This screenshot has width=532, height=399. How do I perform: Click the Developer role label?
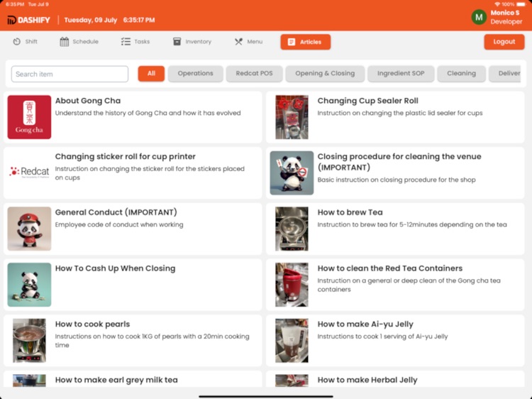pyautogui.click(x=506, y=22)
